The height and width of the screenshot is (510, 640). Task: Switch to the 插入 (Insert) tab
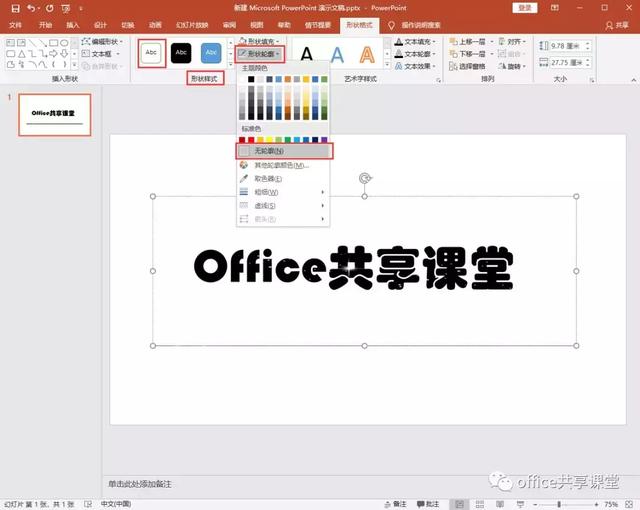(x=73, y=25)
